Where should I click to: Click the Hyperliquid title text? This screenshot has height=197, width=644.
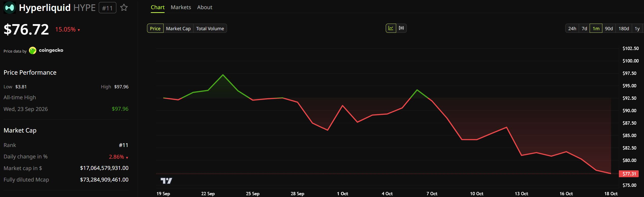pos(45,8)
